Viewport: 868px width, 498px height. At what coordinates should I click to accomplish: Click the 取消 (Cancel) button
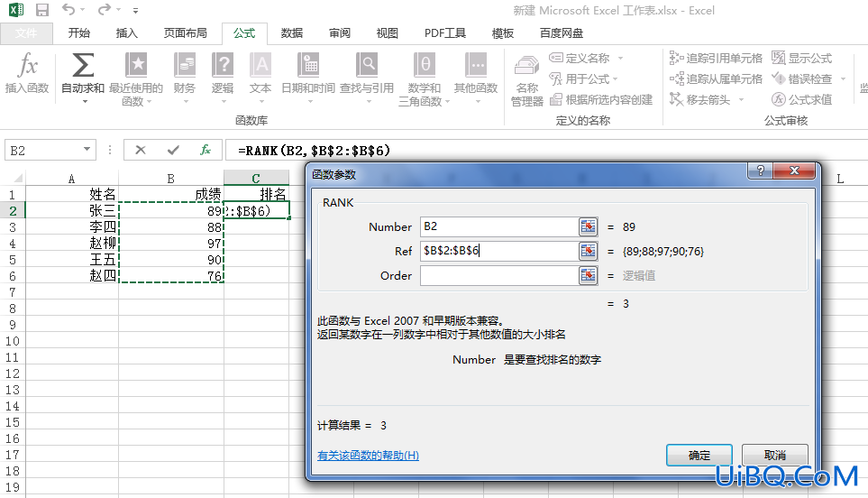[x=775, y=456]
